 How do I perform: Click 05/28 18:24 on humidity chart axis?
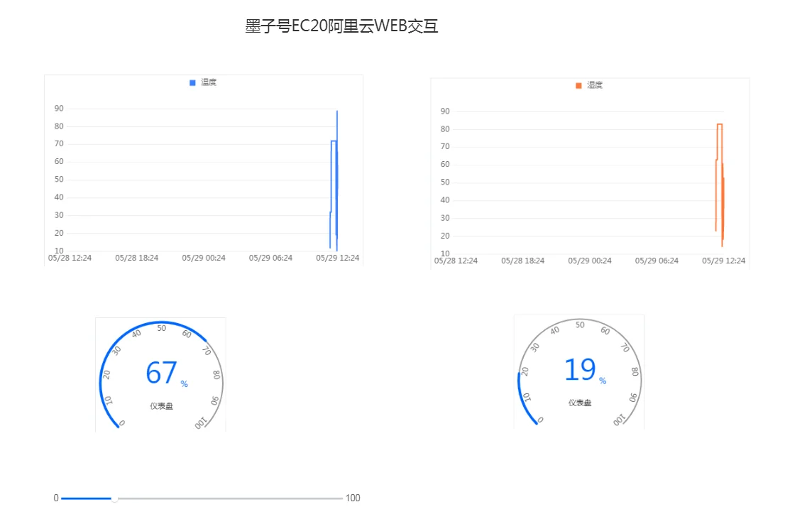point(523,261)
